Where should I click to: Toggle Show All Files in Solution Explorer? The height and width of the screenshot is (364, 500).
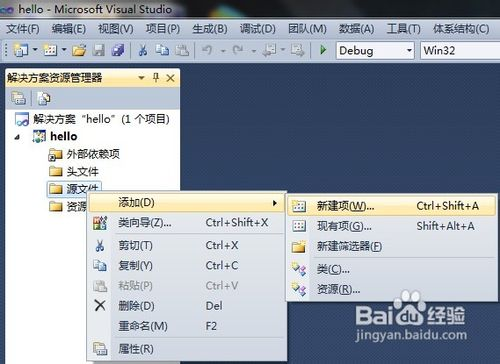pos(43,98)
